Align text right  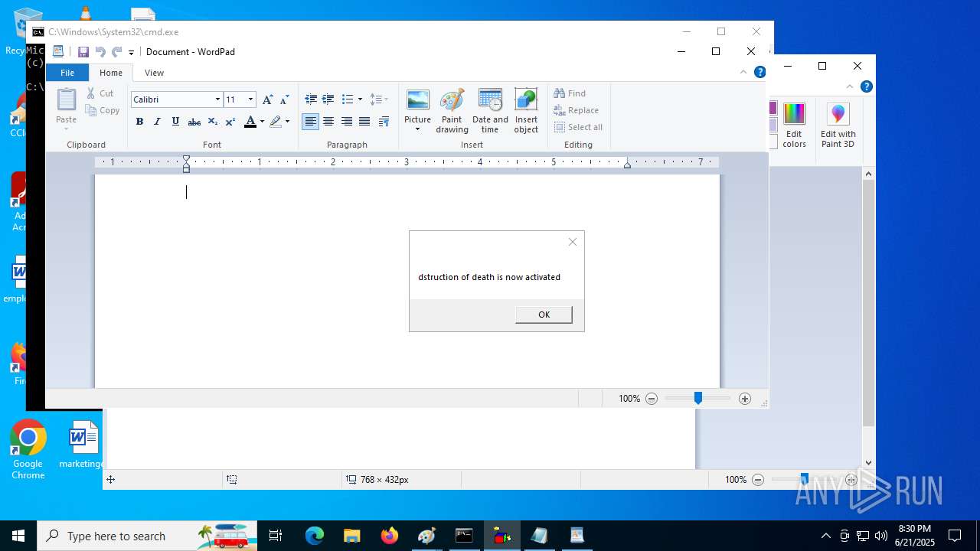pos(347,122)
